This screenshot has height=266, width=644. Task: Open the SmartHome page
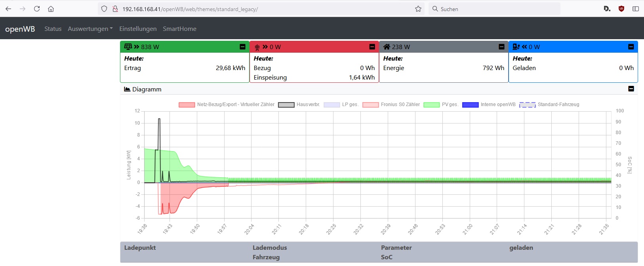(x=179, y=28)
